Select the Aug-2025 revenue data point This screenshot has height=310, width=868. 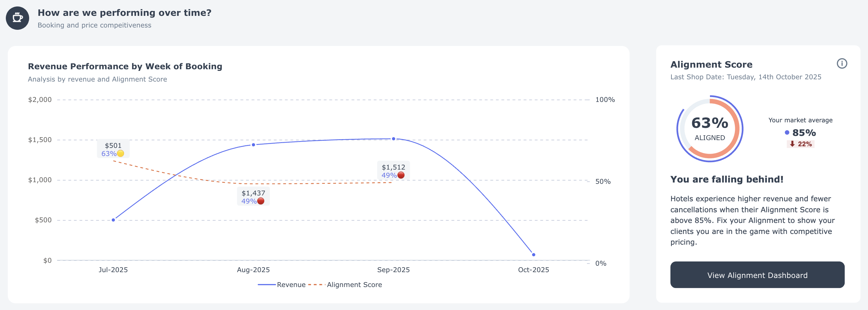253,145
